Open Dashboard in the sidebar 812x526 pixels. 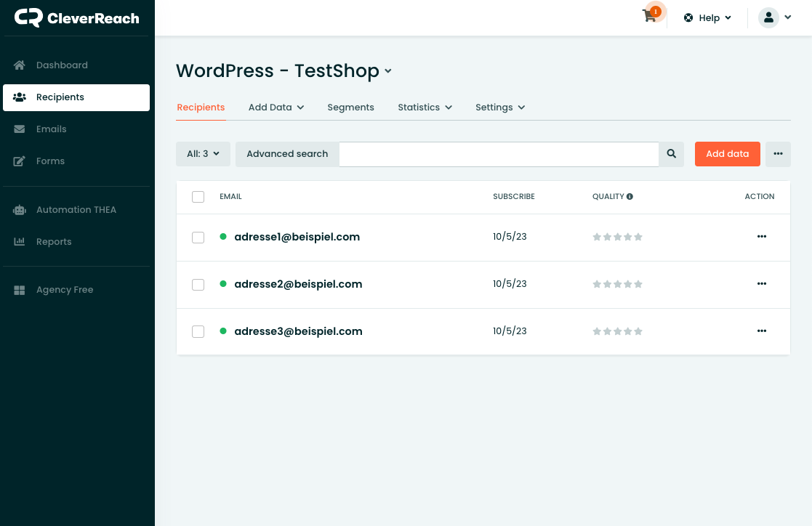76,65
